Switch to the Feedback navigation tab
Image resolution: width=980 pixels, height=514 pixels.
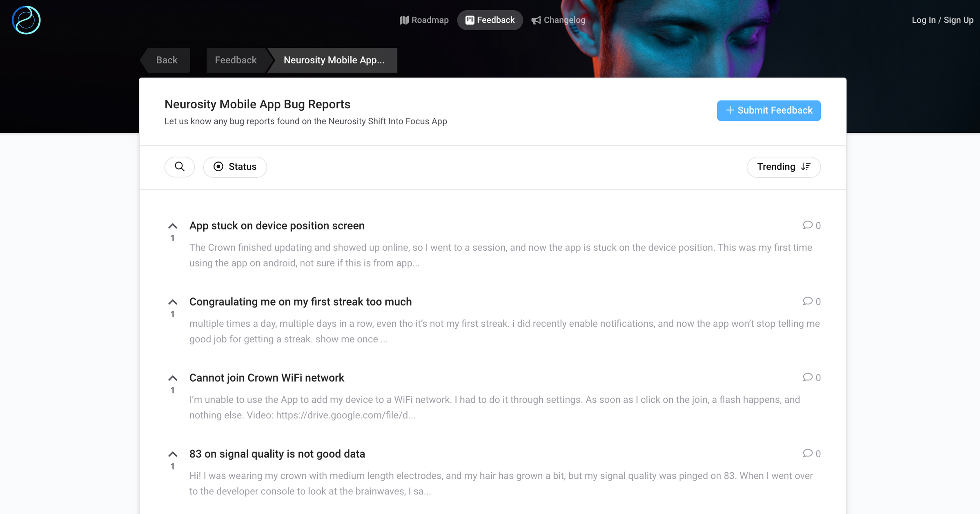[490, 20]
